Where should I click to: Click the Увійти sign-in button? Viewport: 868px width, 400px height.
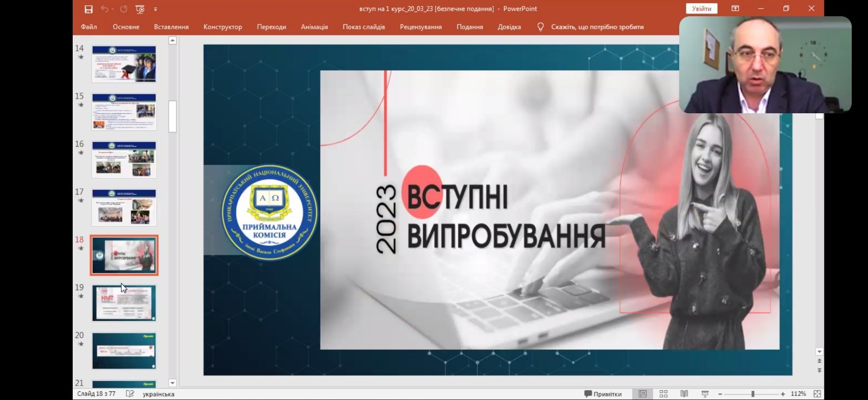pos(701,9)
